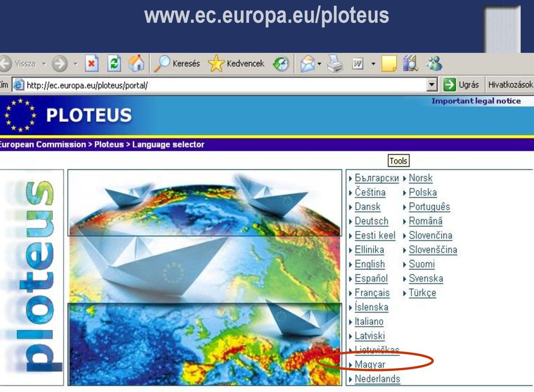Click the PLOTEUS banner title
The width and height of the screenshot is (534, 392).
(x=89, y=115)
